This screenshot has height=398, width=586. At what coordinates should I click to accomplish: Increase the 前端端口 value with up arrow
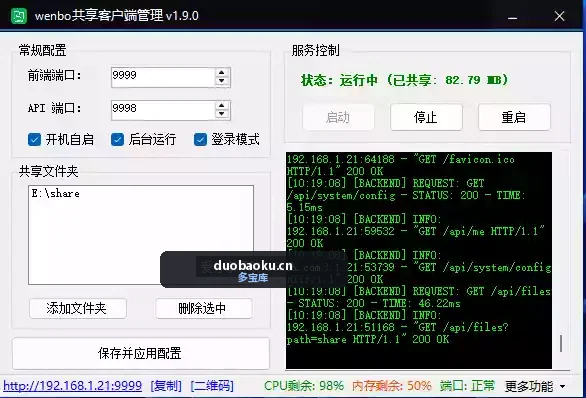(222, 72)
